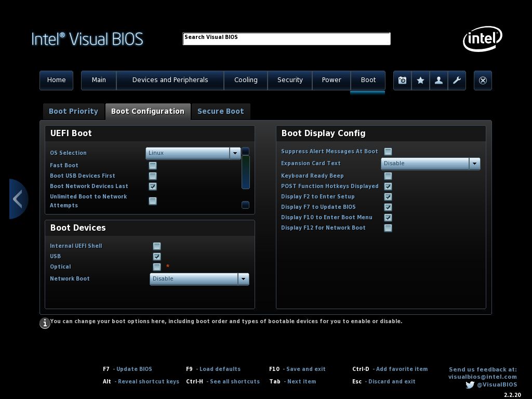Click the Search Visual BIOS field
The width and height of the screenshot is (532, 399).
(x=287, y=38)
